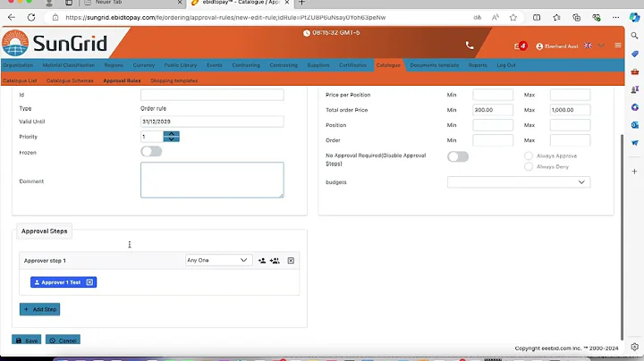This screenshot has height=361, width=644.
Task: Add an approver group to step 1
Action: point(275,261)
